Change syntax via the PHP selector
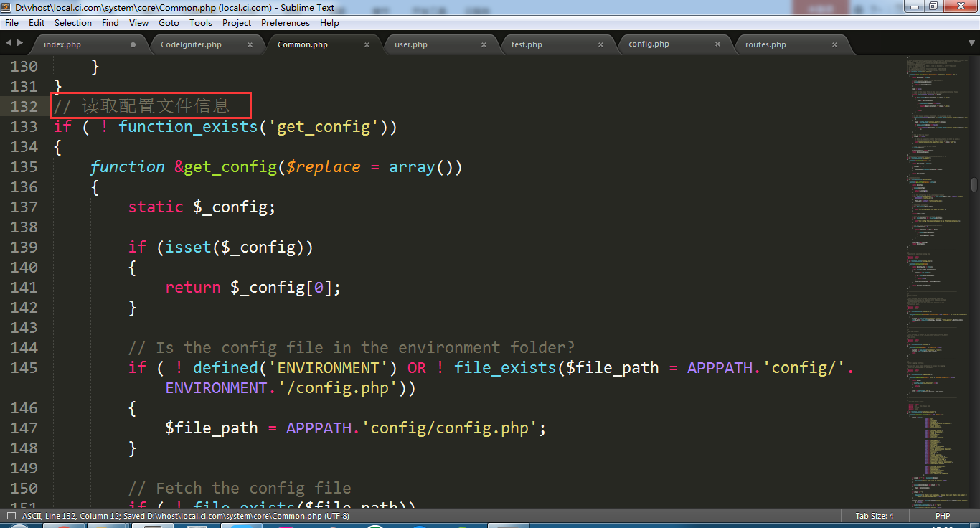Image resolution: width=980 pixels, height=528 pixels. (x=942, y=516)
